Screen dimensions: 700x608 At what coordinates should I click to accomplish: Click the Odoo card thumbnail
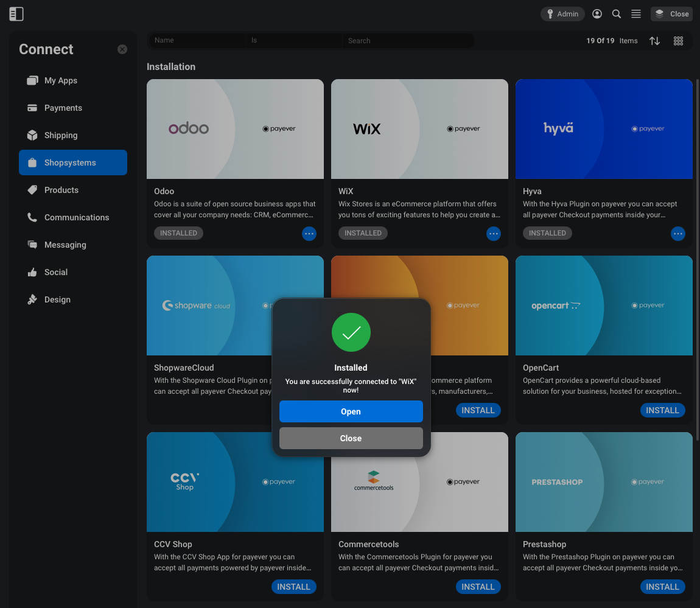(236, 129)
